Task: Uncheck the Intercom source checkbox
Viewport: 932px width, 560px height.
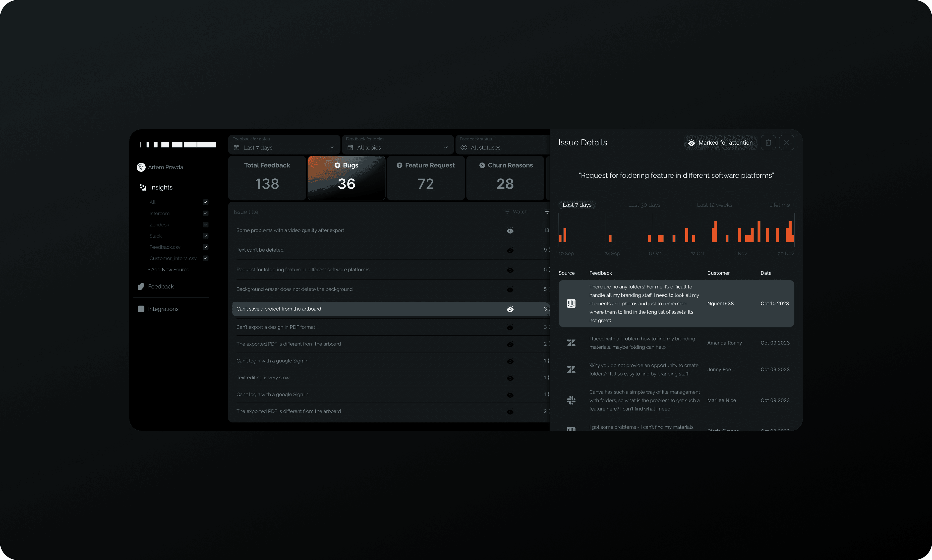Action: tap(206, 213)
